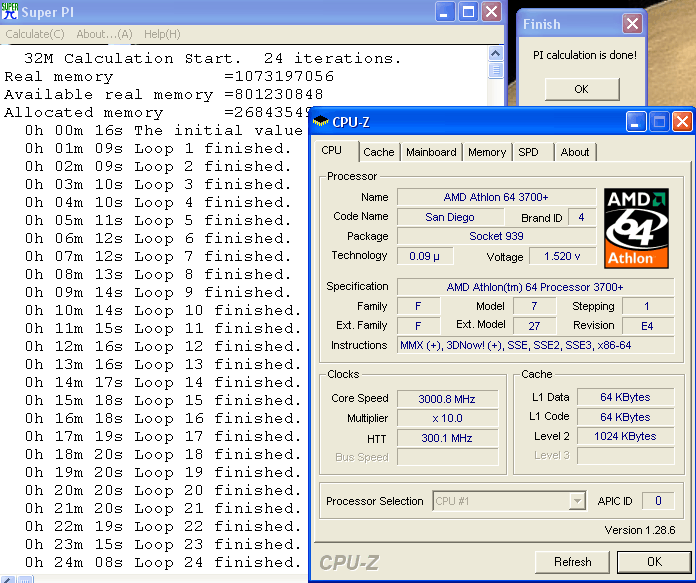Click the HTT value 300.1 MHz
The image size is (696, 583).
point(447,438)
